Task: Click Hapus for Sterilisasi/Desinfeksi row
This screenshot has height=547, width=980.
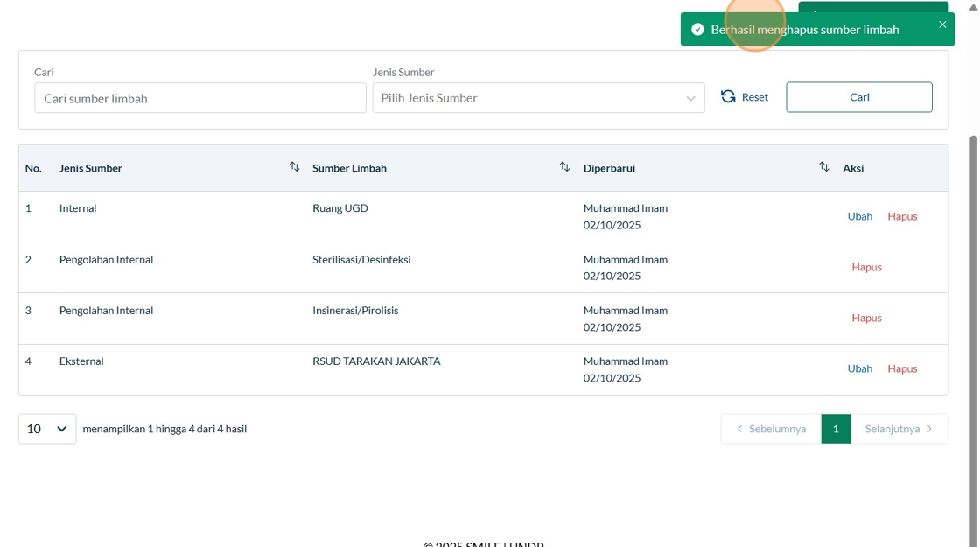Action: [x=867, y=267]
